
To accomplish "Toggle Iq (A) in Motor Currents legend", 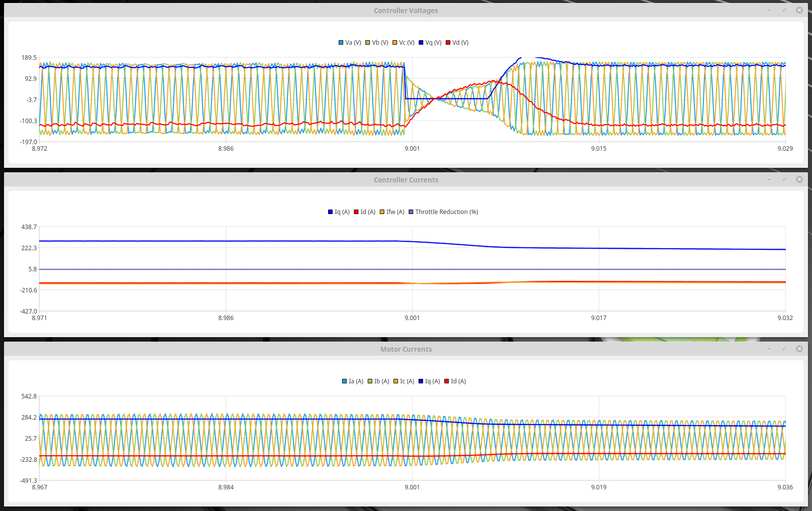I will (429, 381).
